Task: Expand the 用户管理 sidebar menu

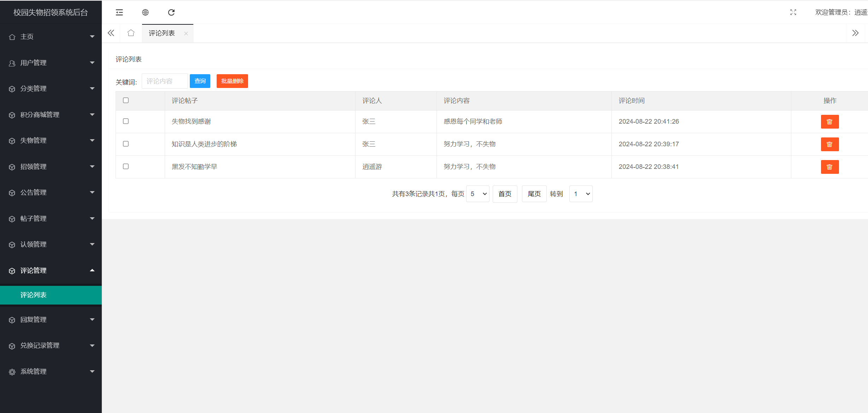Action: click(51, 63)
